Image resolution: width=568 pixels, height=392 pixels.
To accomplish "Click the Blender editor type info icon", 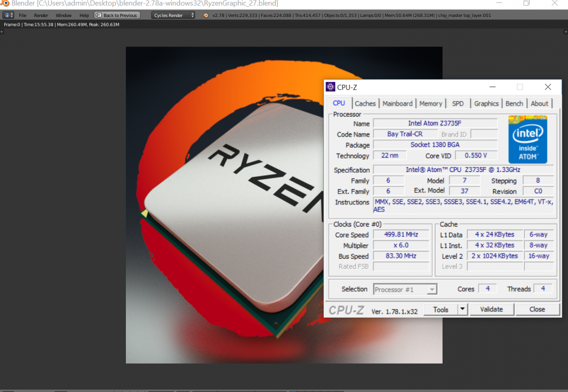I will pos(9,15).
